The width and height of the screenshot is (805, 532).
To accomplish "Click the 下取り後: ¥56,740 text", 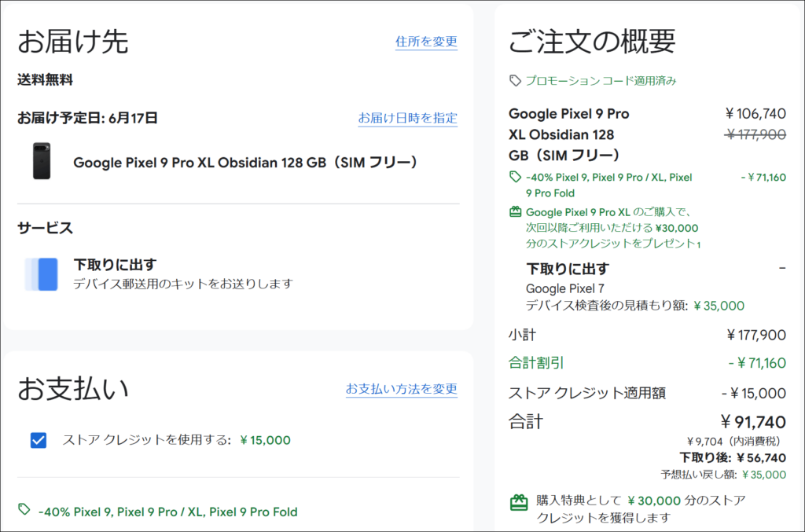I will (733, 457).
